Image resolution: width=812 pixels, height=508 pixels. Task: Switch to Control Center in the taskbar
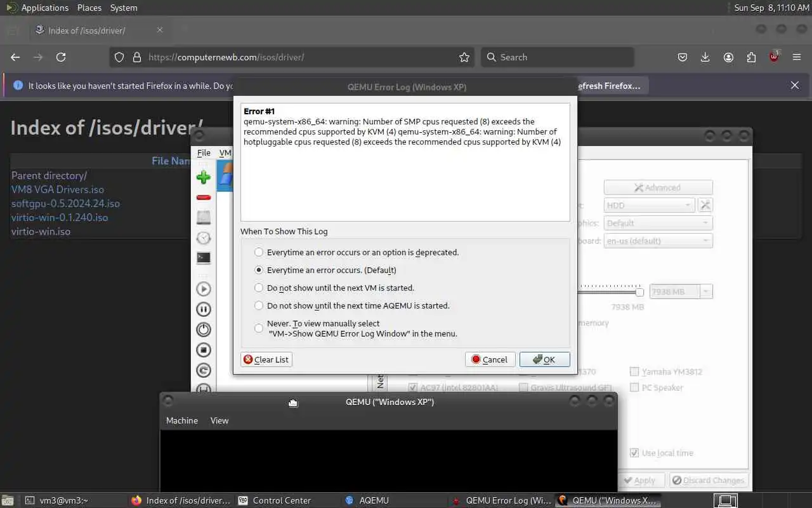pyautogui.click(x=282, y=500)
